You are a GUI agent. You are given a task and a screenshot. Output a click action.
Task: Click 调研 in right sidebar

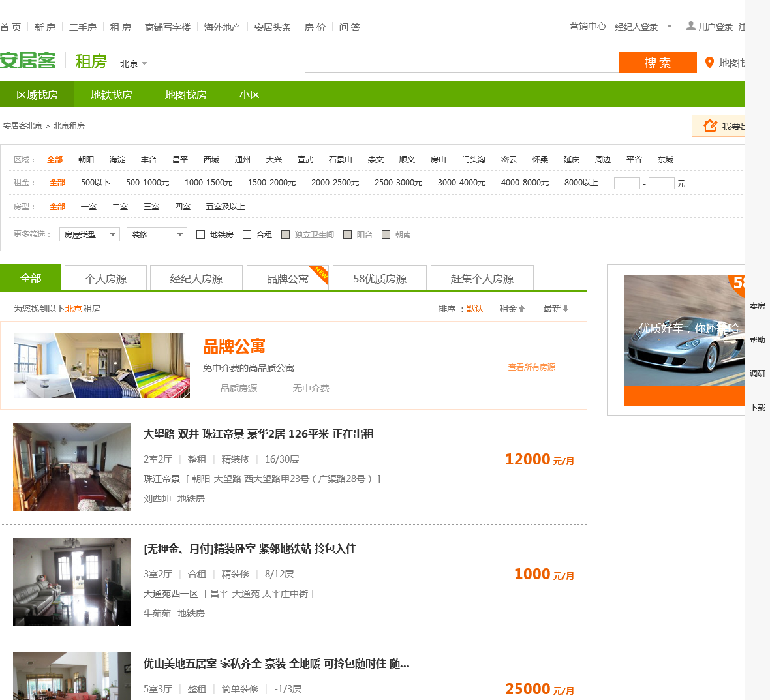(x=758, y=374)
